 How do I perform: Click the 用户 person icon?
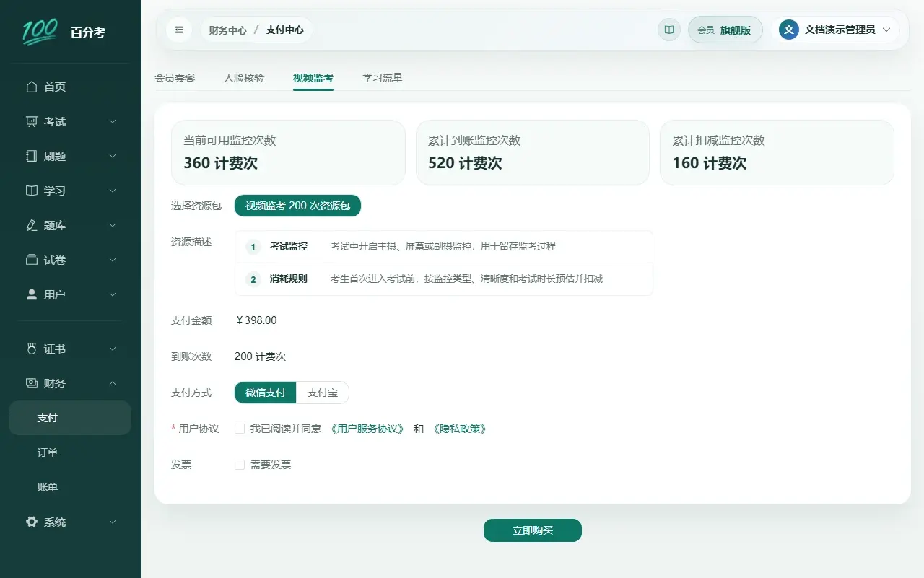click(x=31, y=294)
